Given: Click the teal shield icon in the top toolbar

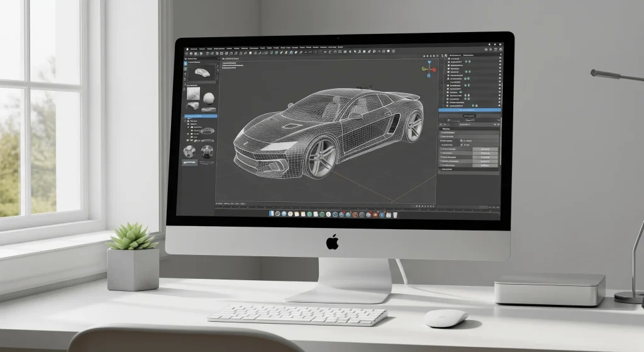Looking at the screenshot, I should pyautogui.click(x=277, y=53).
